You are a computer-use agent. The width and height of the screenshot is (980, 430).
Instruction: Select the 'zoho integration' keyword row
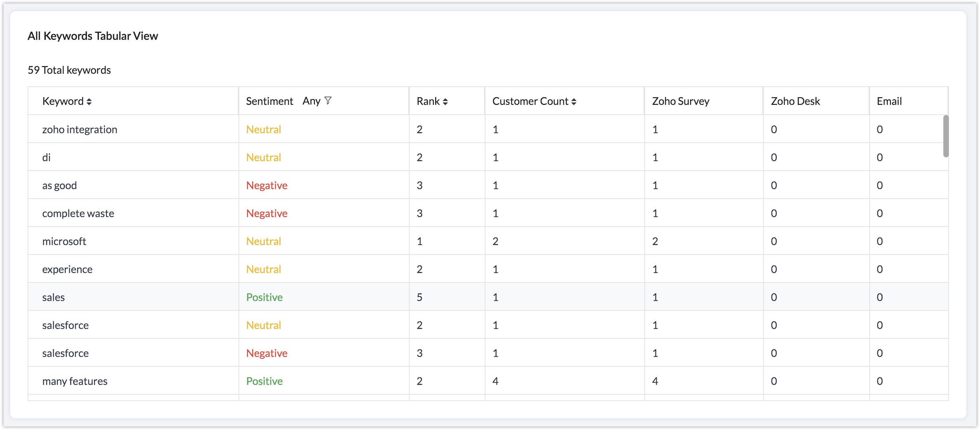(80, 129)
